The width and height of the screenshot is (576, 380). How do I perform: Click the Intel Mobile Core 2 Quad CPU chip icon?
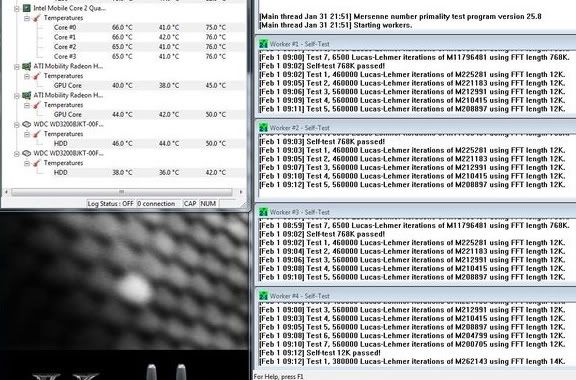click(x=26, y=8)
